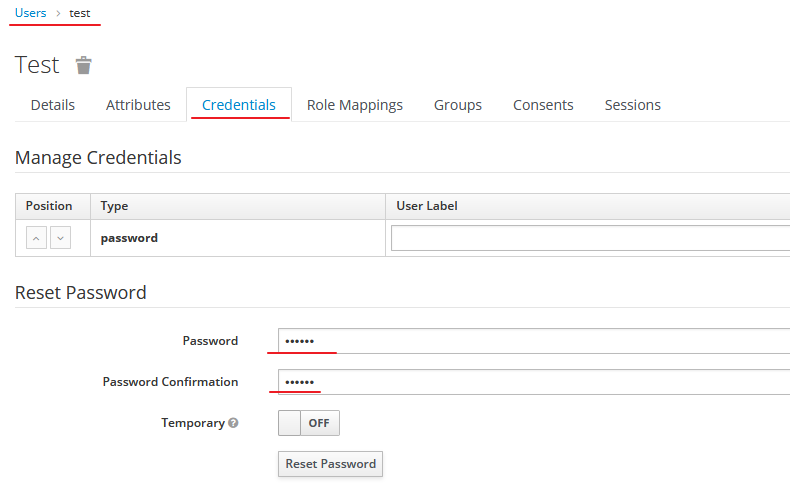The image size is (790, 498).
Task: Open the Temporary help tooltip icon
Action: coord(233,423)
